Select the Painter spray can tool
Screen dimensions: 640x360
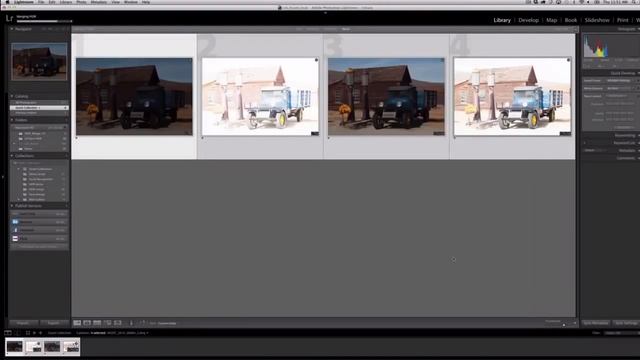[131, 323]
